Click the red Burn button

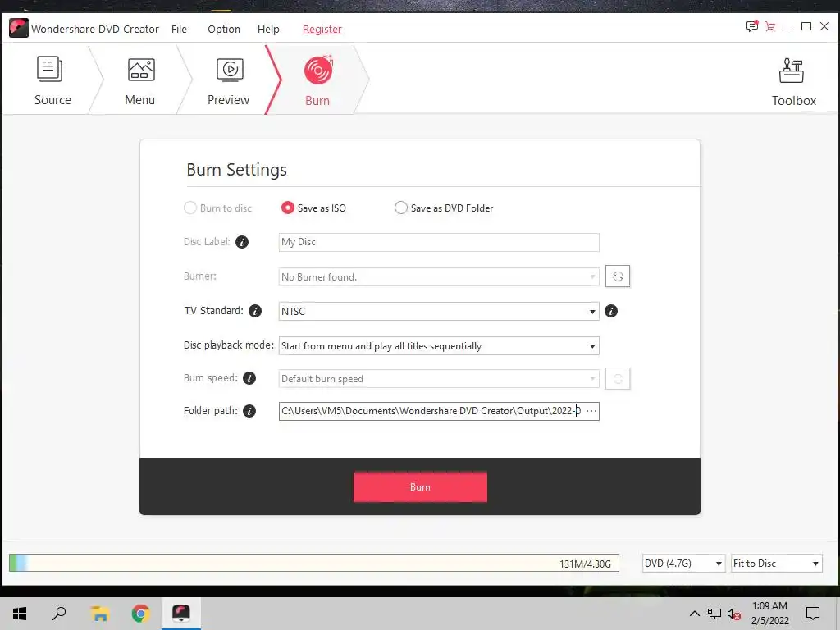[x=421, y=487]
